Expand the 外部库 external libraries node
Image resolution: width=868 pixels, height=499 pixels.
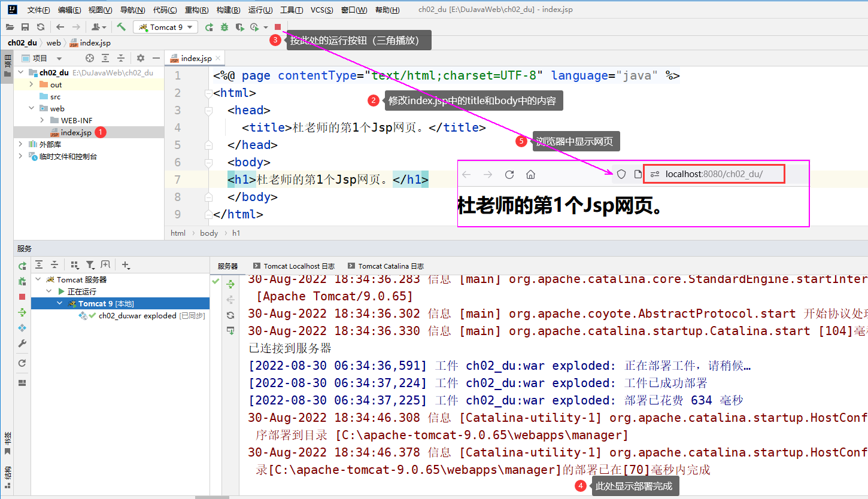pos(21,144)
